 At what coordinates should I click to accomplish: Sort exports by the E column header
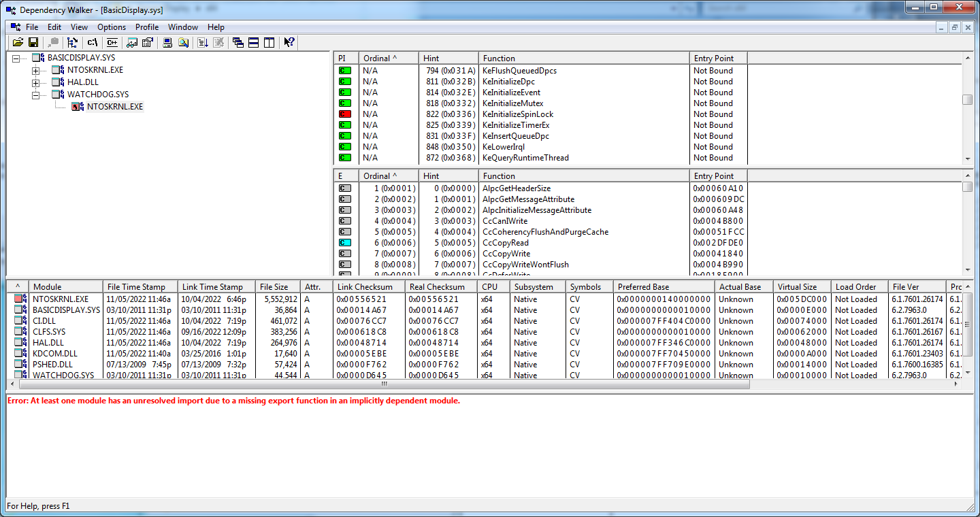(x=346, y=176)
